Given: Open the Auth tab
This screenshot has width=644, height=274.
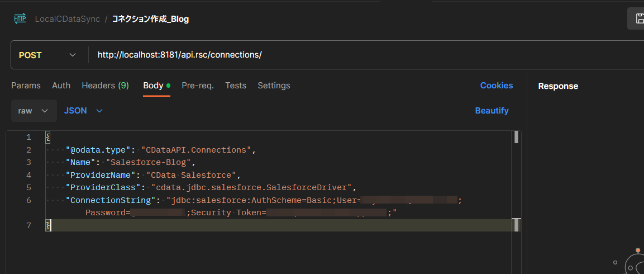Looking at the screenshot, I should 61,86.
